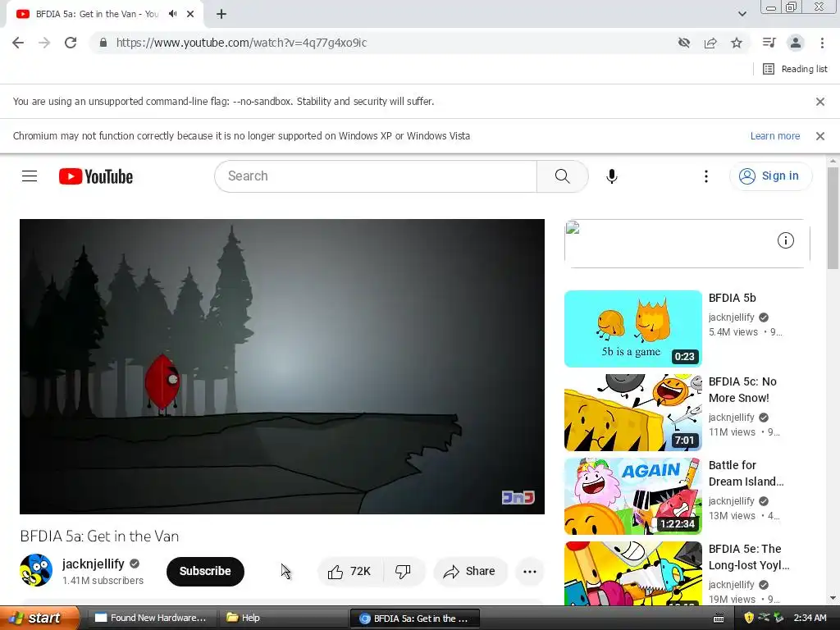The image size is (840, 630).
Task: Open the Learn more link
Action: 774,136
